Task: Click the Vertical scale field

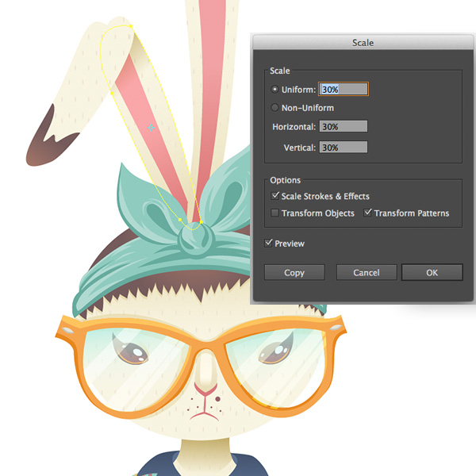Action: pos(344,148)
